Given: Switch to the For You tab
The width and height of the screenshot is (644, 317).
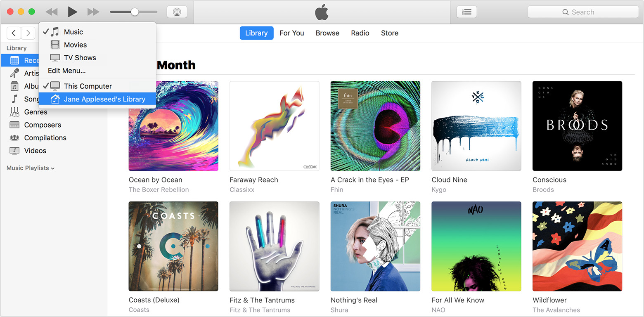Looking at the screenshot, I should tap(292, 33).
